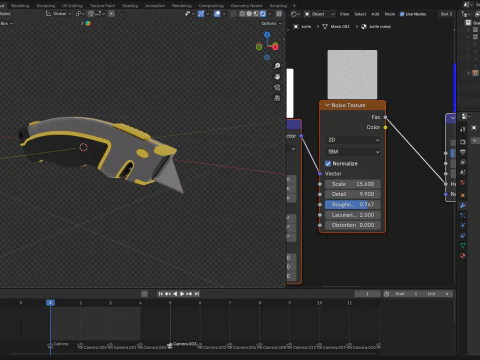This screenshot has width=480, height=360.
Task: Click the Slot 5 material slot button
Action: [446, 14]
